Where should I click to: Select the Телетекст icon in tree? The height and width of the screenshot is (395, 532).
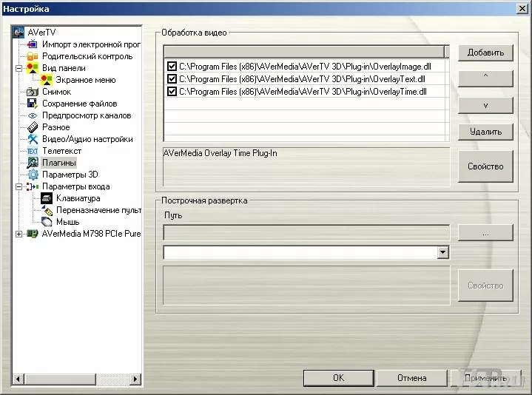[33, 151]
